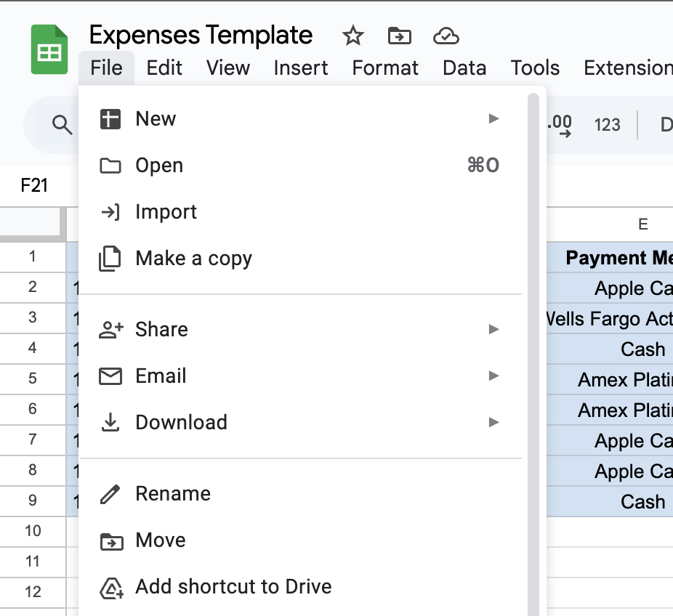Select Move in the File menu
Screen dimensions: 673x616
click(300, 540)
